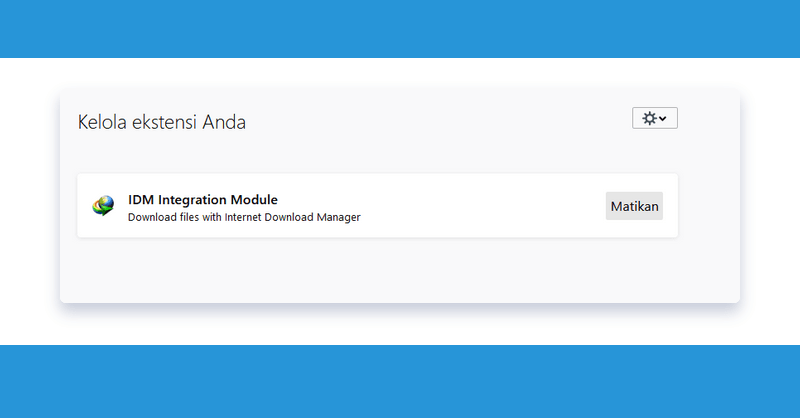This screenshot has height=418, width=800.
Task: Click the word 'Anda' in the heading
Action: click(x=224, y=122)
